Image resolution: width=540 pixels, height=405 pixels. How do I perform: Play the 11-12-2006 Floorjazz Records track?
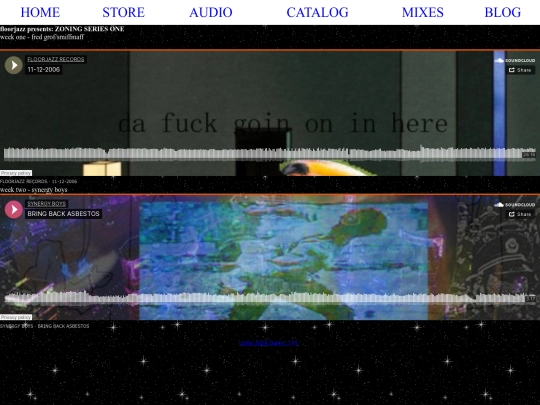coord(14,65)
